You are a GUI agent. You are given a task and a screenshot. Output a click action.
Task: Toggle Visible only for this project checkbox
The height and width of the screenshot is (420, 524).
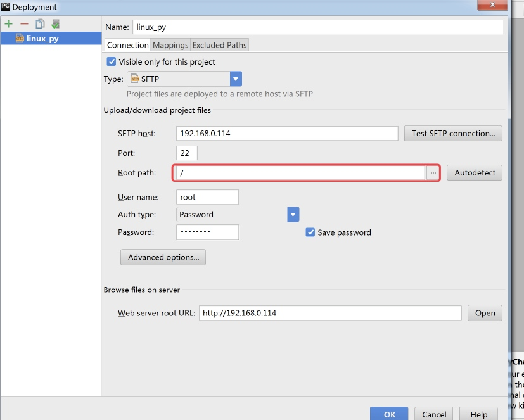(x=112, y=62)
